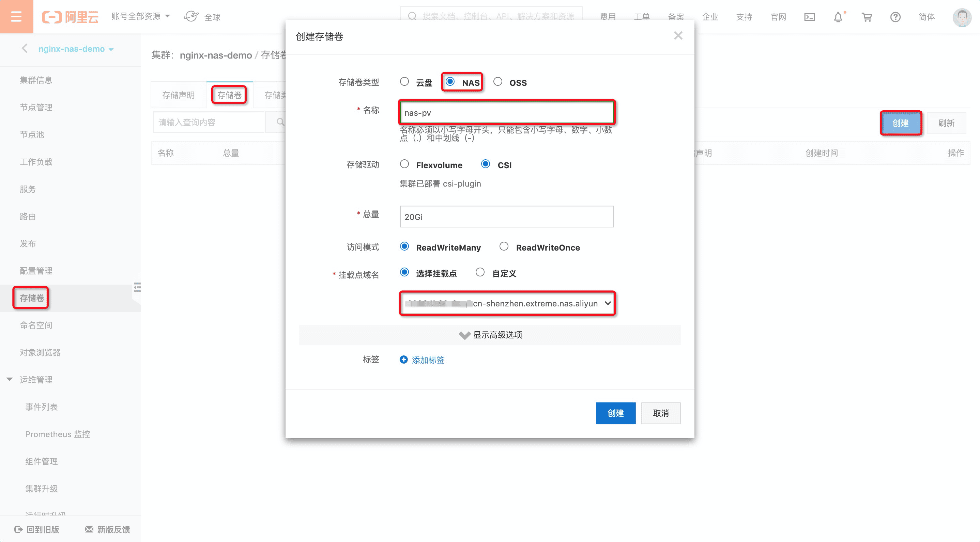
Task: Click the 存储卷 sidebar icon
Action: coord(31,298)
